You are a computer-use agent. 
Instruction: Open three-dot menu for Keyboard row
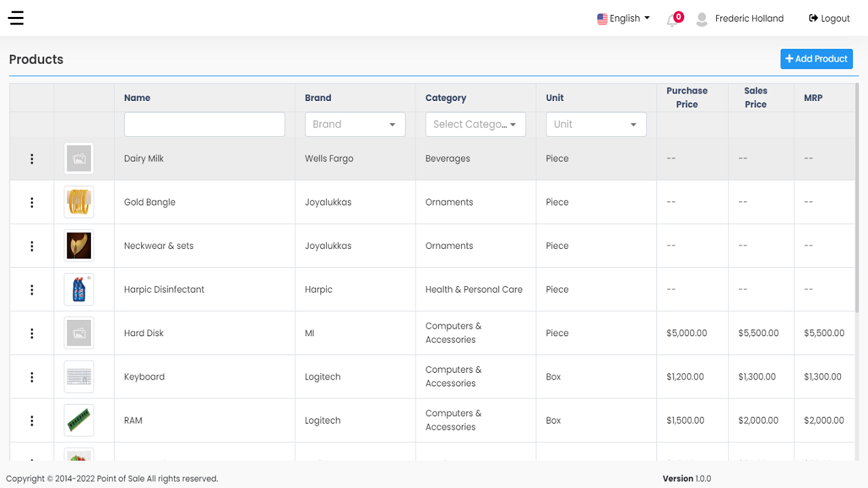click(32, 377)
